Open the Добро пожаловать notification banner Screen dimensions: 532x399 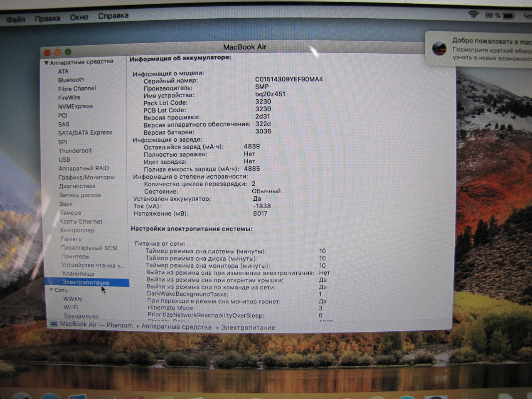478,49
